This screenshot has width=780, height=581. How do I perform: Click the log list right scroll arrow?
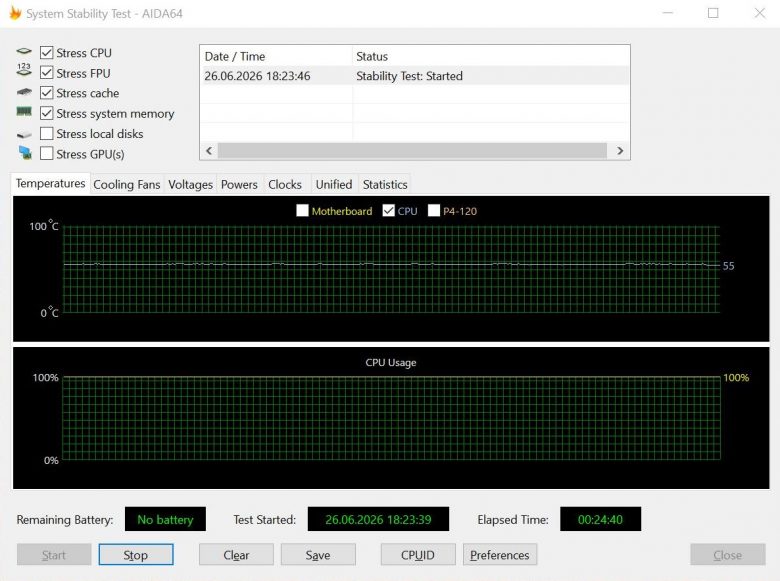(x=620, y=151)
